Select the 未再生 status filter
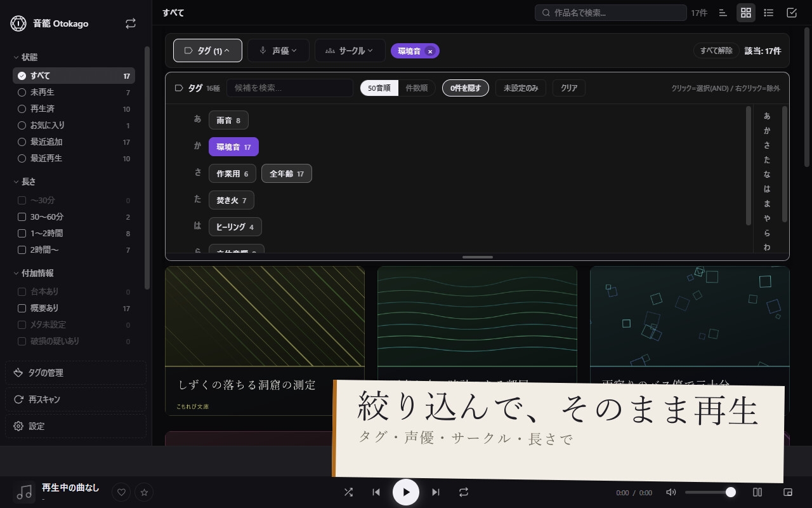 (74, 92)
